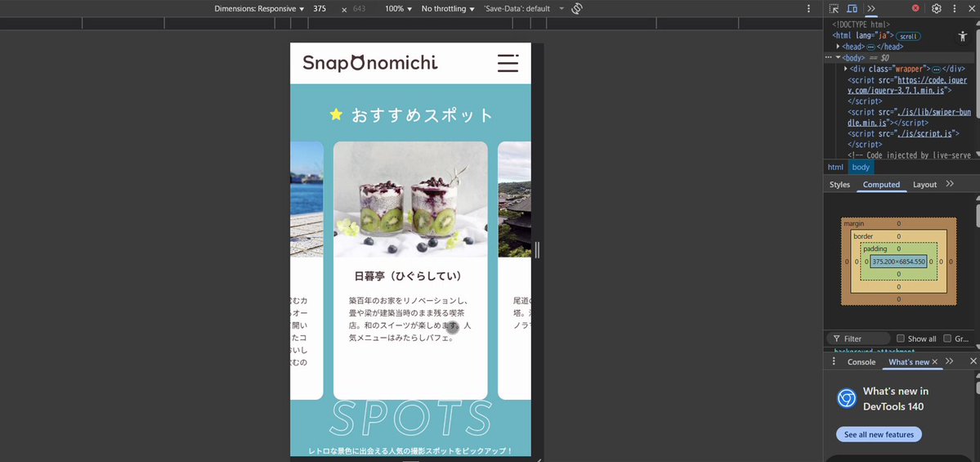
Task: Click the body element actions ellipsis
Action: 828,57
